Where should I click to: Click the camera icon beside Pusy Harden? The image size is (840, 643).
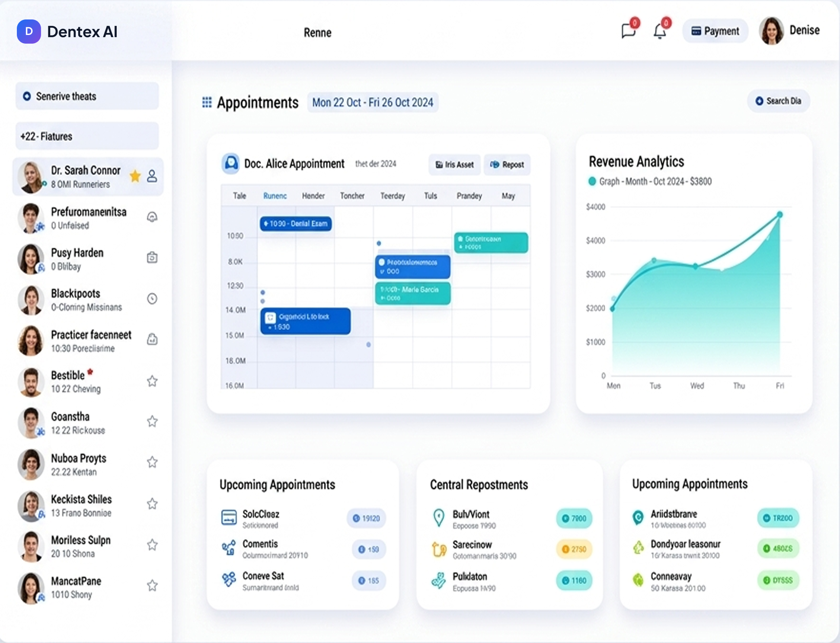[152, 258]
